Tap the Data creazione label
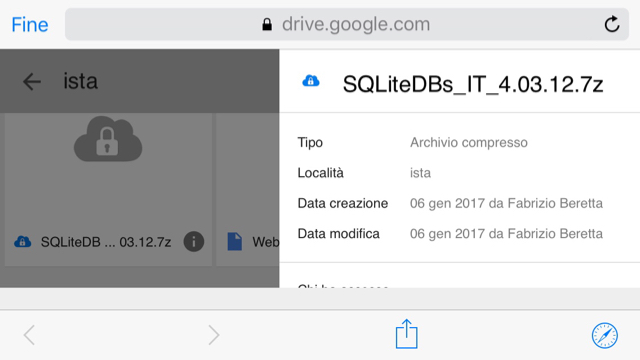Screen dimensions: 640x360 point(343,203)
